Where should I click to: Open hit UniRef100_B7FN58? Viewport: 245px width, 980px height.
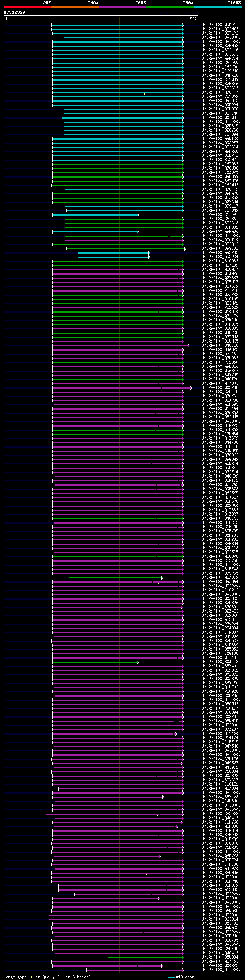click(220, 46)
